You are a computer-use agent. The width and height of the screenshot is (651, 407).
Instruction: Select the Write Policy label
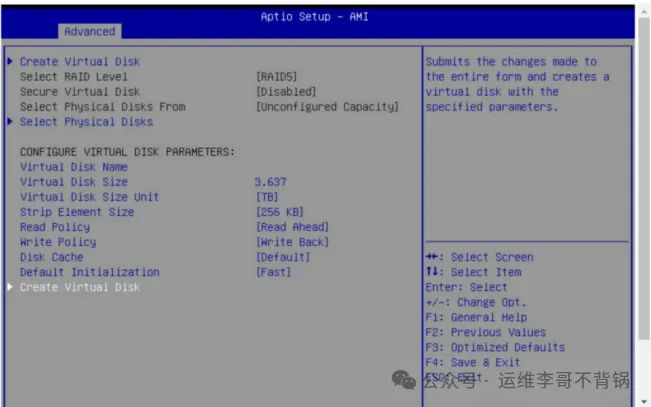[x=58, y=242]
